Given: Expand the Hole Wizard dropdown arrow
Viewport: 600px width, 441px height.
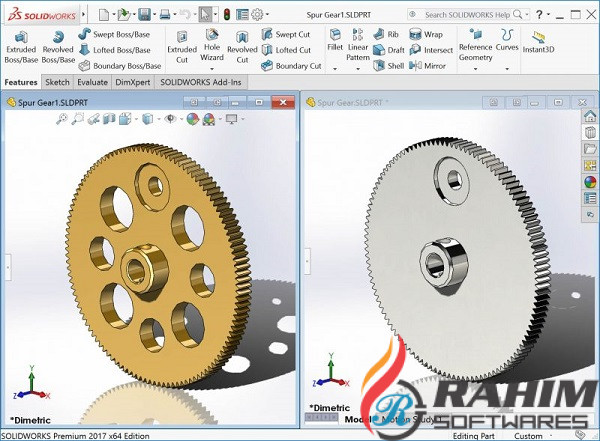Looking at the screenshot, I should [212, 69].
